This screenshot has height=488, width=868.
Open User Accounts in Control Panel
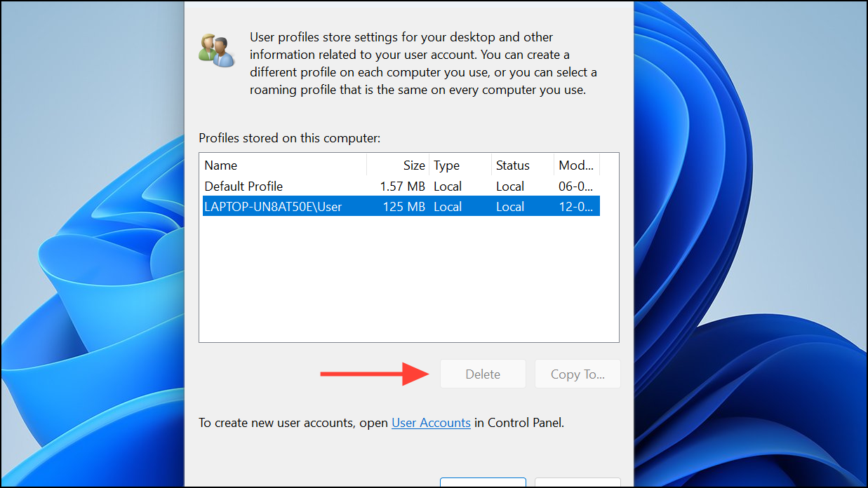pos(431,423)
